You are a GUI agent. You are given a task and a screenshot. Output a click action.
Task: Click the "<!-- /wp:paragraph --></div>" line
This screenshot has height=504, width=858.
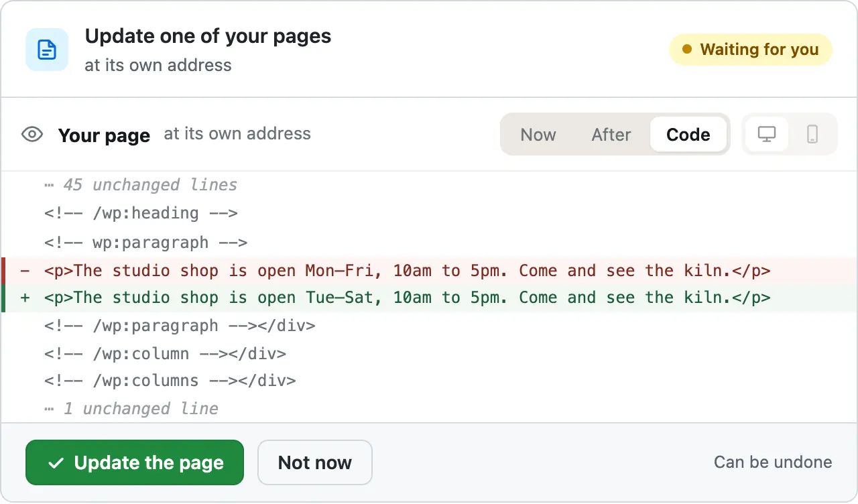(180, 326)
